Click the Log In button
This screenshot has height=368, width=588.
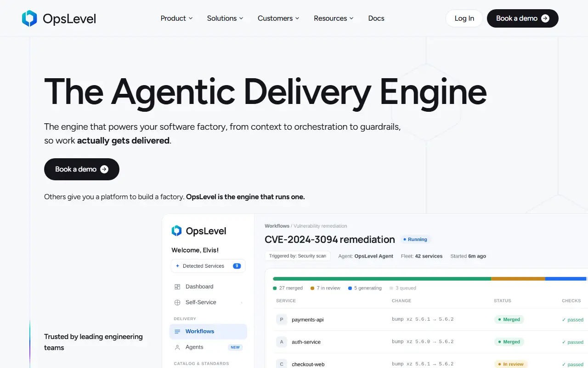(464, 18)
